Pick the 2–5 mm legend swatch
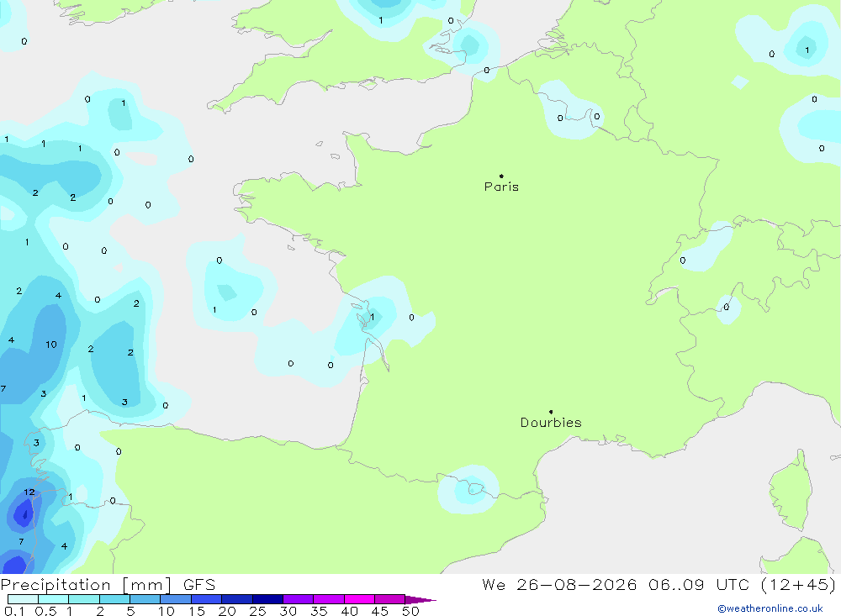Image resolution: width=841 pixels, height=616 pixels. [114, 599]
